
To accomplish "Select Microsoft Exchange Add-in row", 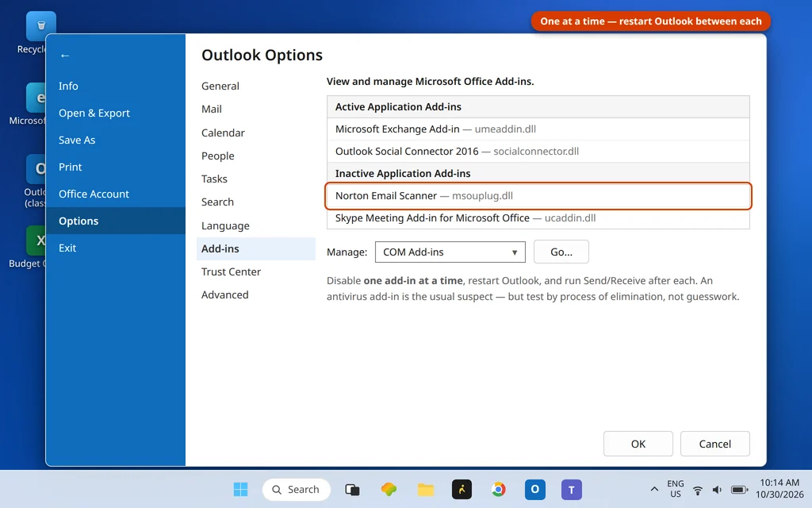I will pyautogui.click(x=538, y=129).
